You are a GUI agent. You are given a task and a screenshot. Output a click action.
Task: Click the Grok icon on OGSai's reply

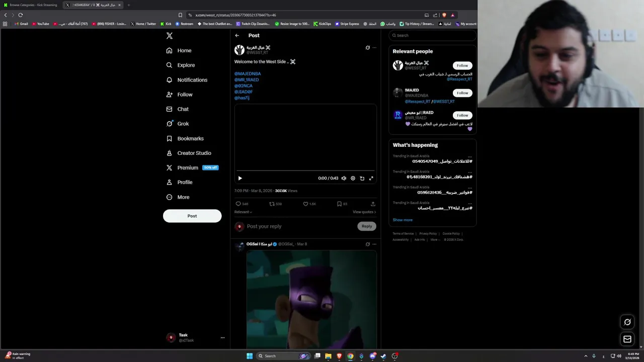(x=368, y=244)
